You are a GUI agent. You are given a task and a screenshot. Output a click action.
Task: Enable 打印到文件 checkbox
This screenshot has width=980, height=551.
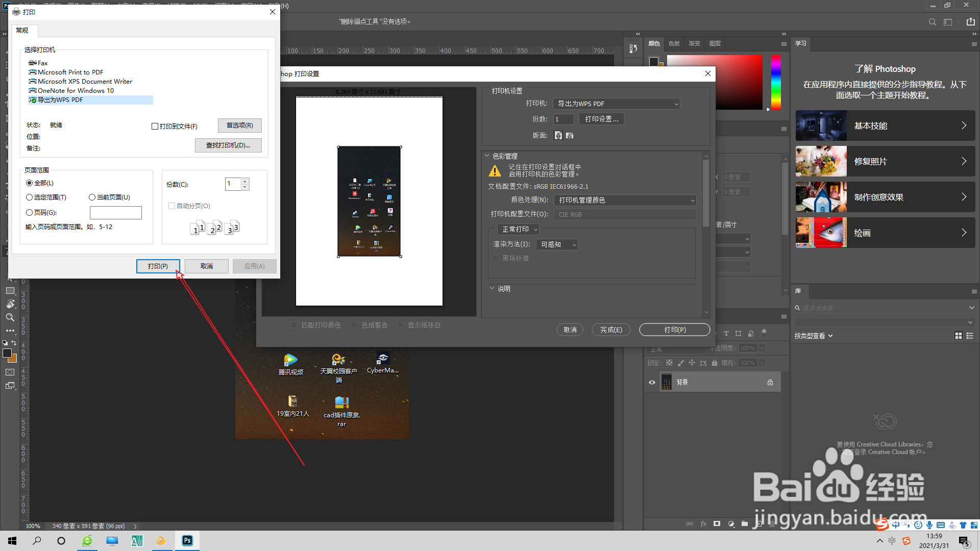155,127
